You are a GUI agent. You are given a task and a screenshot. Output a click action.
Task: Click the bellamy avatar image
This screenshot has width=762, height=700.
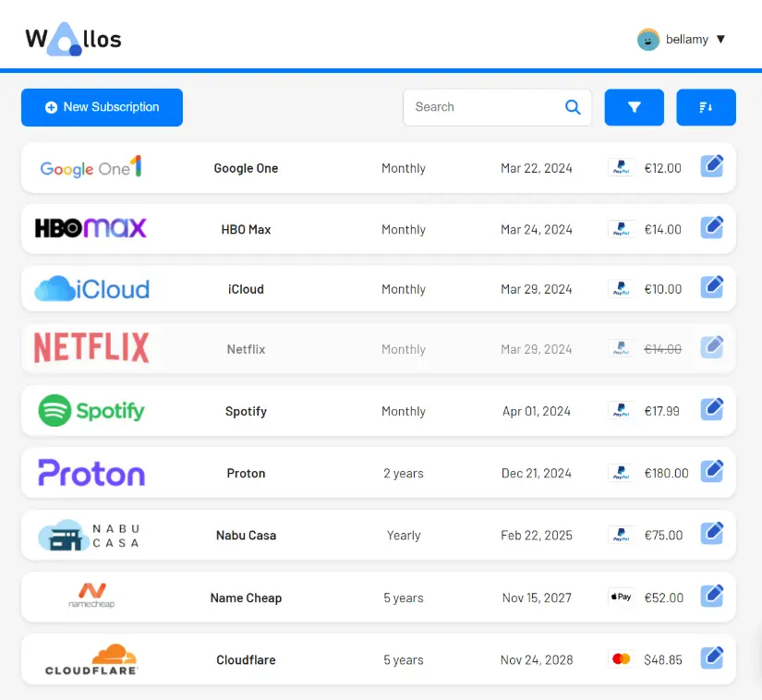[x=648, y=40]
